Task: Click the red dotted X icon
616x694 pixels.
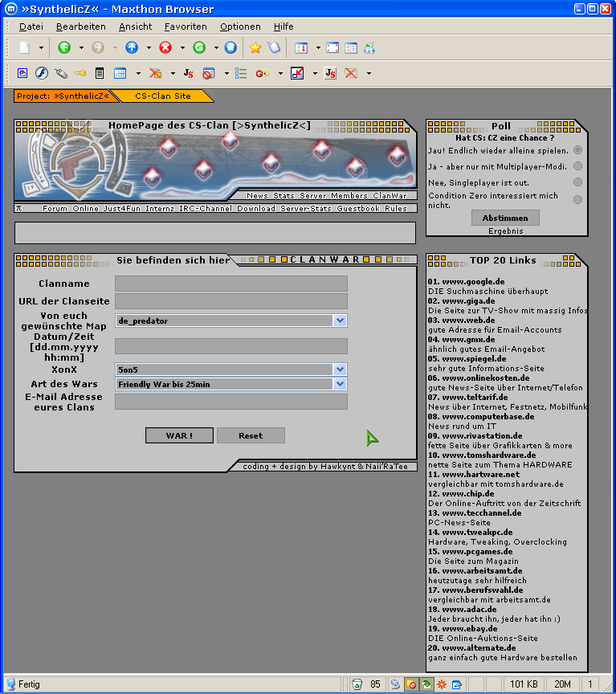Action: (x=351, y=73)
